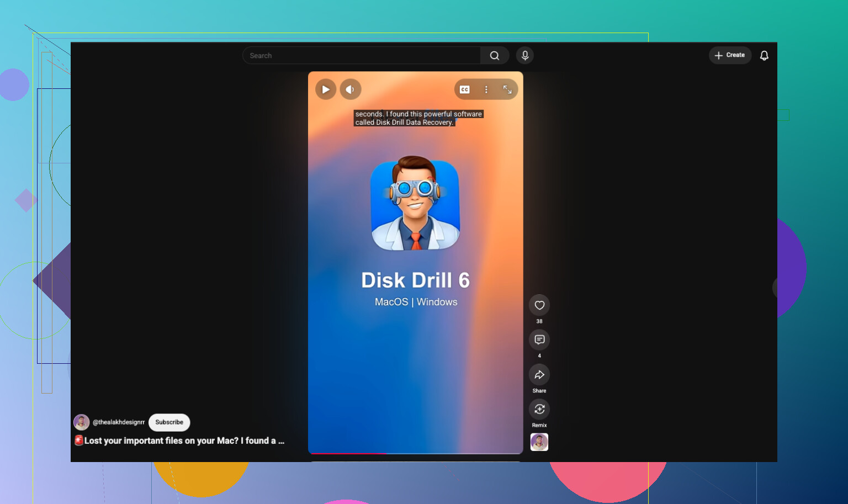Like the video with heart icon

539,305
